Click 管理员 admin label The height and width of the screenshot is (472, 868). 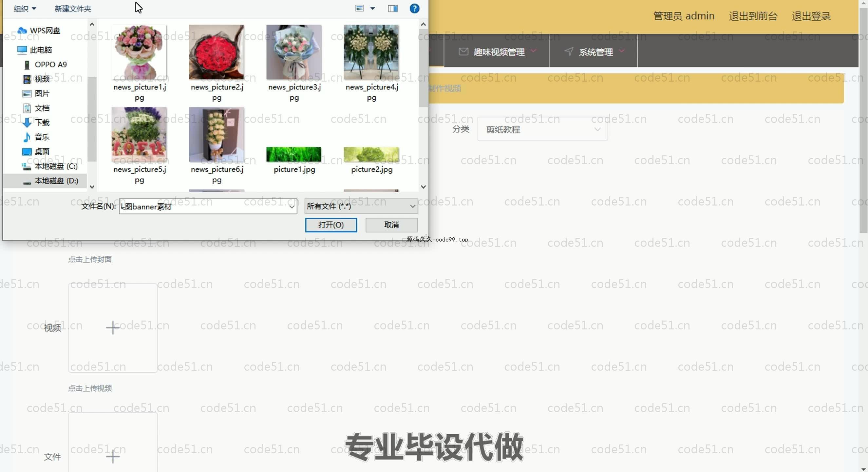[x=684, y=16]
